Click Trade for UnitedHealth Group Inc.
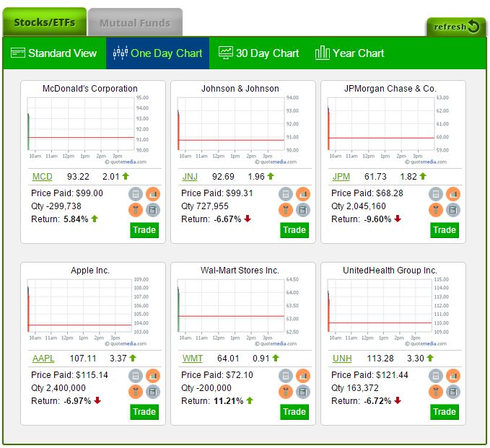The height and width of the screenshot is (448, 490). (x=445, y=412)
